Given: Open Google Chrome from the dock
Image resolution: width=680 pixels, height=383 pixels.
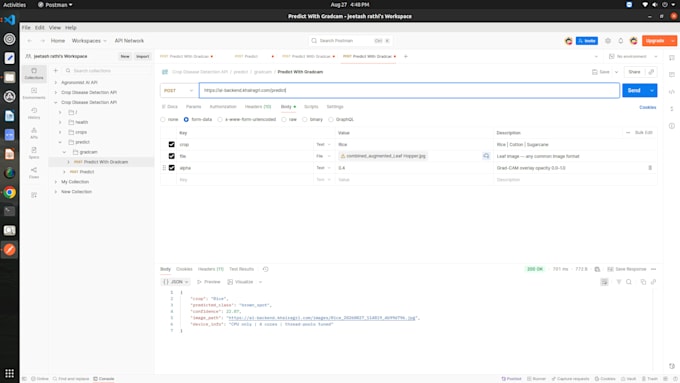Looking at the screenshot, I should 10,192.
